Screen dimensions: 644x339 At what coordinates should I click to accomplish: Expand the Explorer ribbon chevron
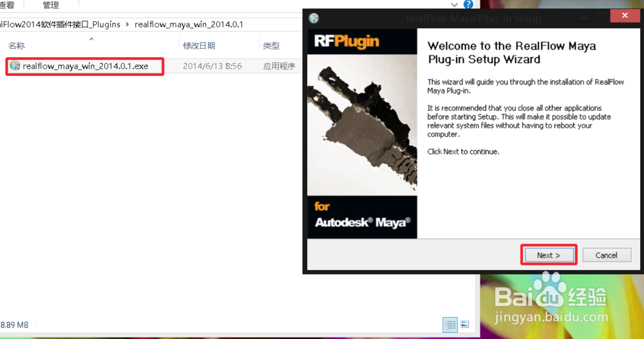pos(454,5)
